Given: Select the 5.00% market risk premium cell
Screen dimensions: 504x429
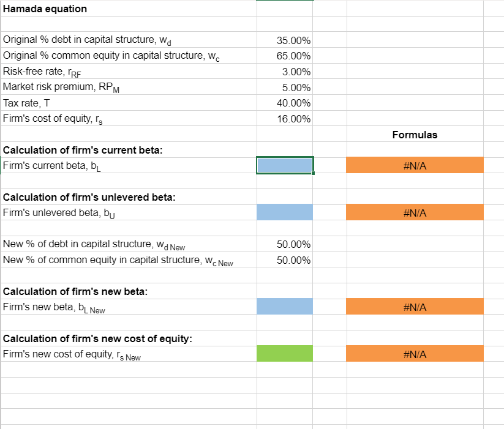Looking at the screenshot, I should click(x=284, y=87).
